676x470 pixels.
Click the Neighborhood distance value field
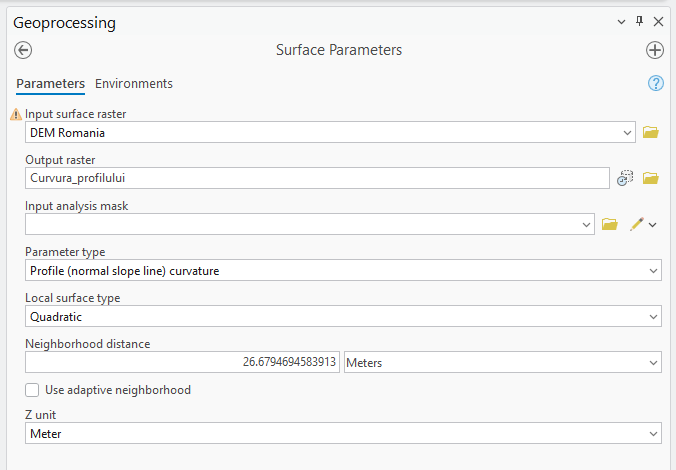pos(183,362)
